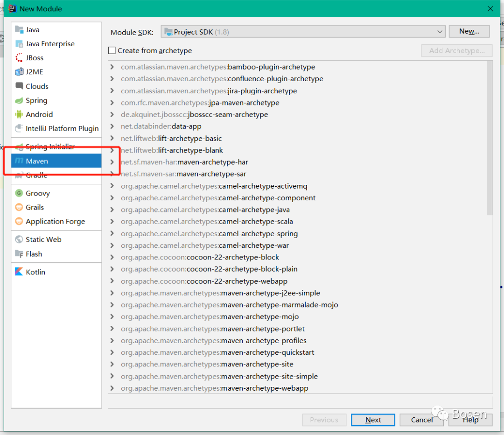The image size is (504, 435).
Task: Select the Java module type icon
Action: click(19, 29)
